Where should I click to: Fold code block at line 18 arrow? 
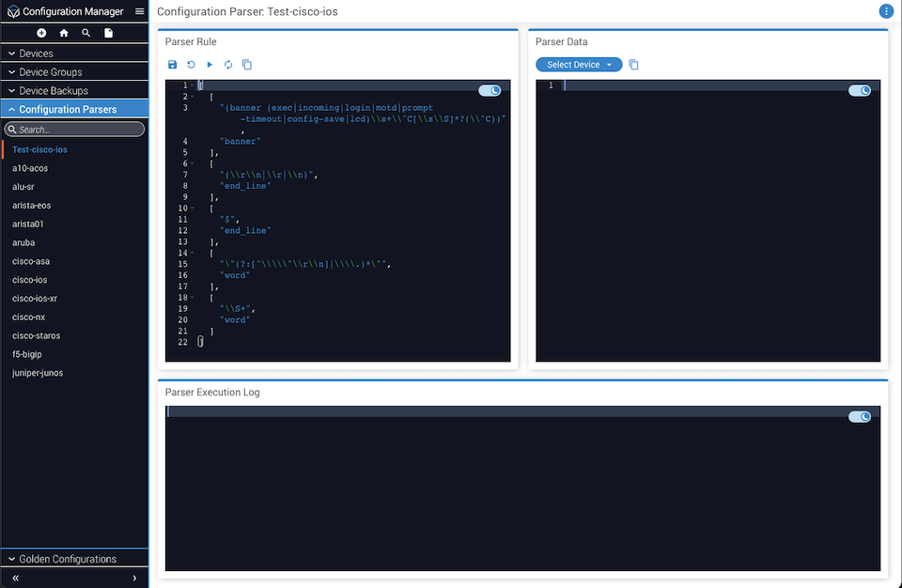192,298
